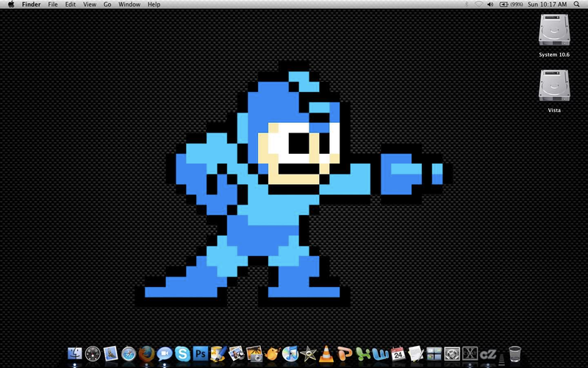Launch VLC traffic cone icon
588x368 pixels.
coord(326,354)
